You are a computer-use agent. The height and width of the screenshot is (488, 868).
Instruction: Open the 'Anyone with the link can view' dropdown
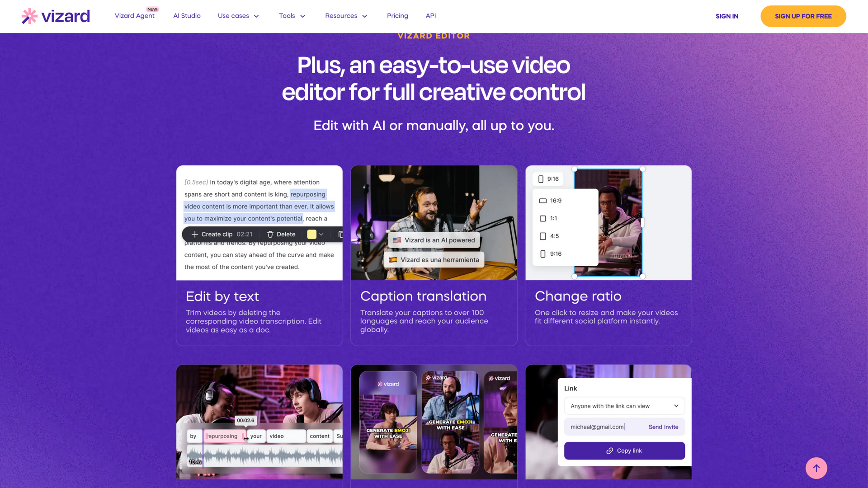coord(624,406)
